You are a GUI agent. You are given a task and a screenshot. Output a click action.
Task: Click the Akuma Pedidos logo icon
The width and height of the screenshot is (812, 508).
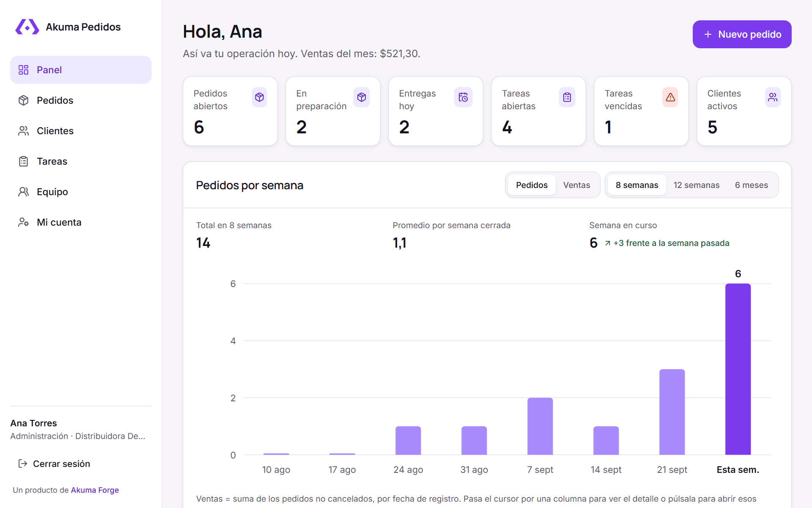click(x=27, y=27)
